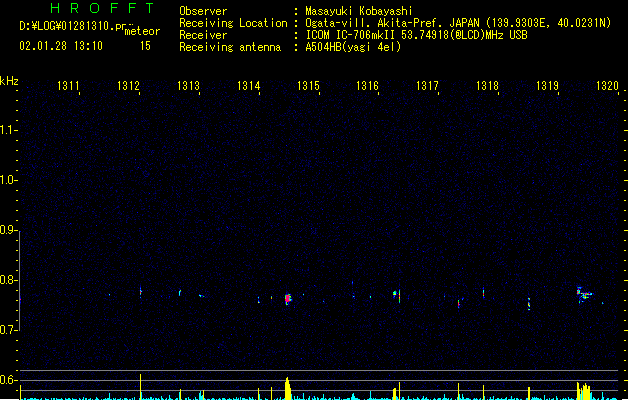Click the date stamp 02.01.28 13:10

click(x=61, y=46)
